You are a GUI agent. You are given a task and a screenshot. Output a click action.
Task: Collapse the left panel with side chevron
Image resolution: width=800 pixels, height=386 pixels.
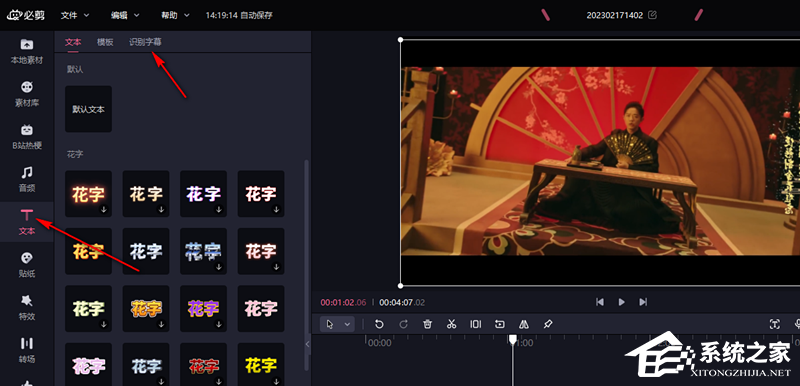click(x=307, y=344)
